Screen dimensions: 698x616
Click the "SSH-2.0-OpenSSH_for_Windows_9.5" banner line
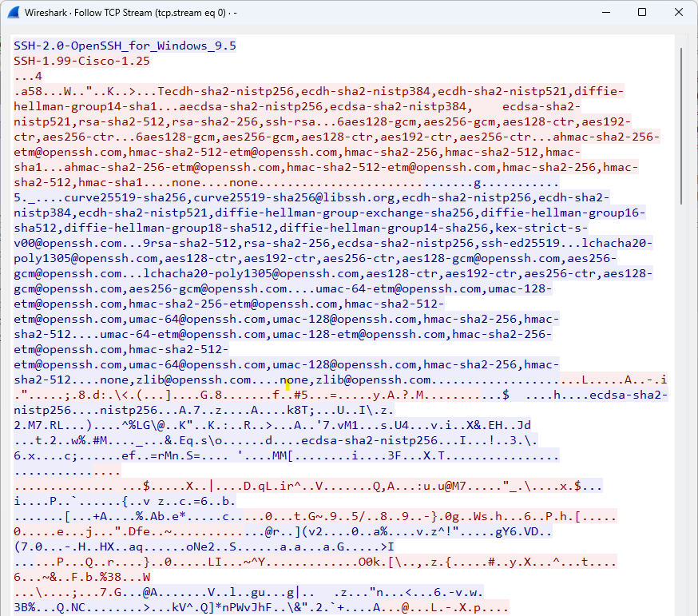tap(125, 46)
